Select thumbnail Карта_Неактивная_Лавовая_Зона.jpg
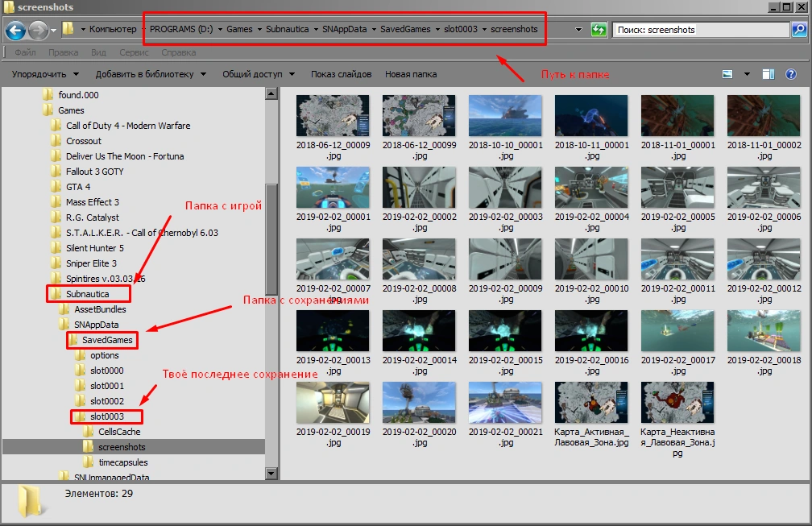Image resolution: width=812 pixels, height=526 pixels. 677,403
